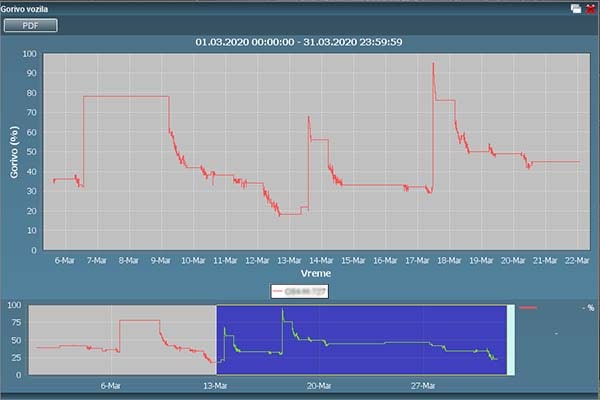This screenshot has width=600, height=400.
Task: Click the 95% fuel peak near 17-Mar
Action: [x=433, y=64]
